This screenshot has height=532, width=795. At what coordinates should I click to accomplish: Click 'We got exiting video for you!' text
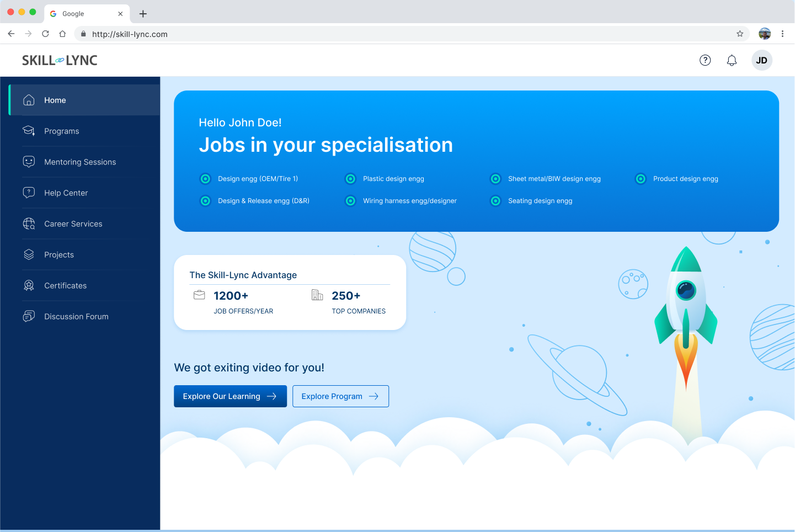[249, 368]
